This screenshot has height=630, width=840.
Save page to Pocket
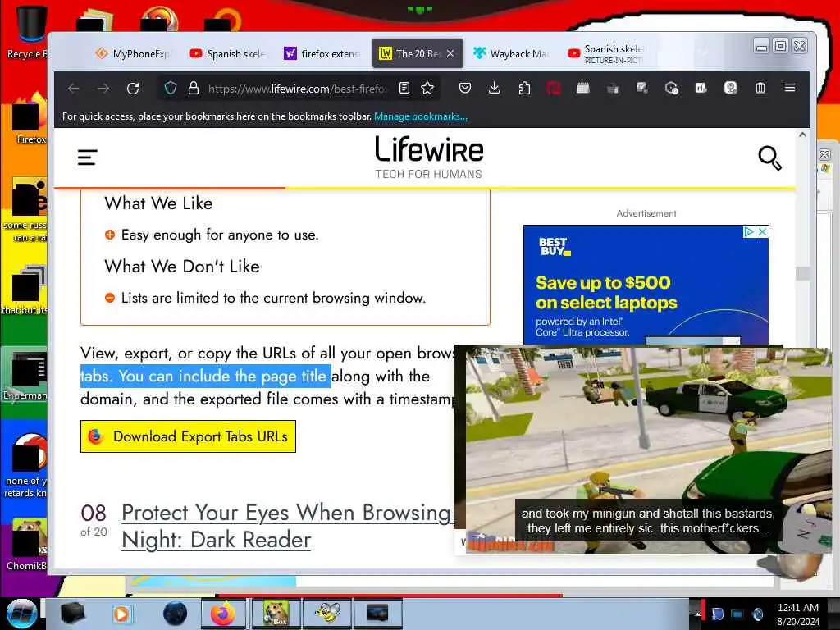(465, 88)
